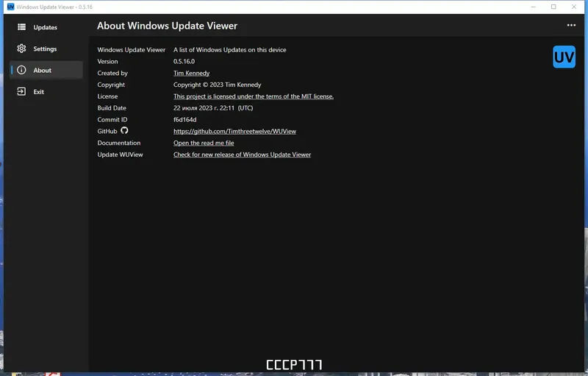Close the Windows Update Viewer window
This screenshot has height=376, width=588.
pos(574,7)
